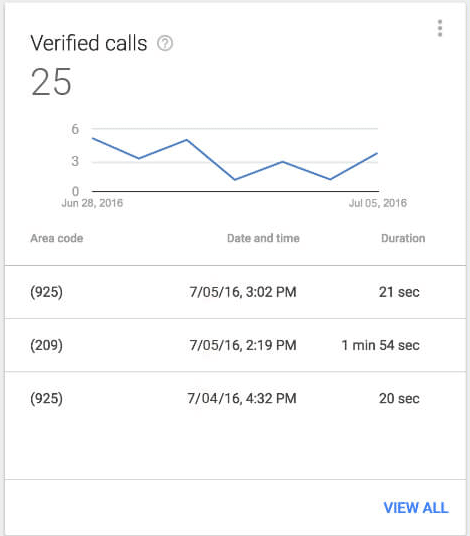Open the three-dot card options menu
The width and height of the screenshot is (470, 536).
(x=440, y=28)
